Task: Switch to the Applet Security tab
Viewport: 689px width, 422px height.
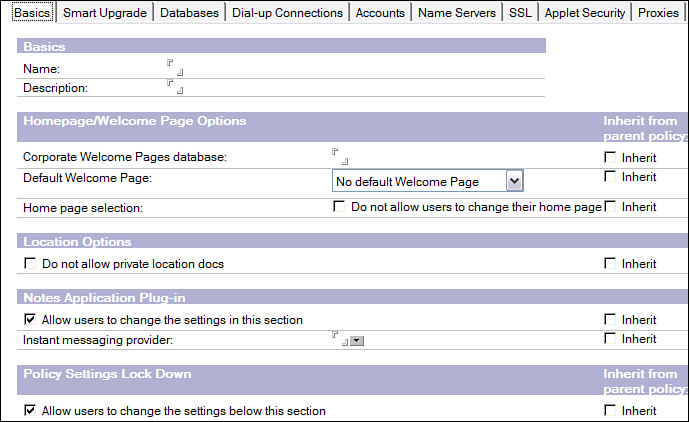Action: point(585,13)
